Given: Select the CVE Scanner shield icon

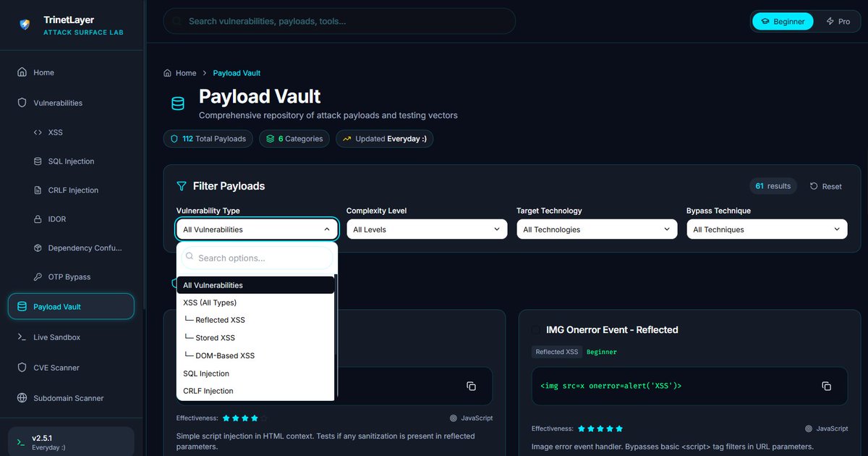Looking at the screenshot, I should coord(22,367).
